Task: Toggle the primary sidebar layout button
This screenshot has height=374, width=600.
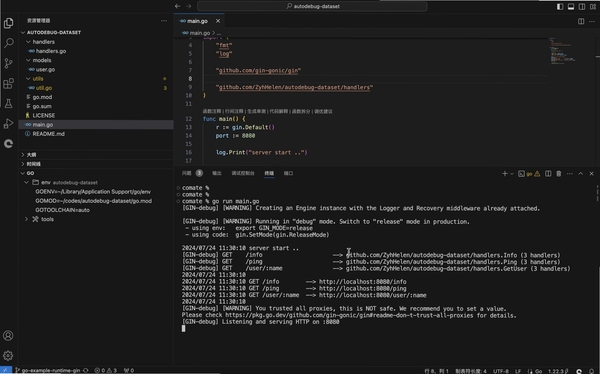Action: pos(560,7)
